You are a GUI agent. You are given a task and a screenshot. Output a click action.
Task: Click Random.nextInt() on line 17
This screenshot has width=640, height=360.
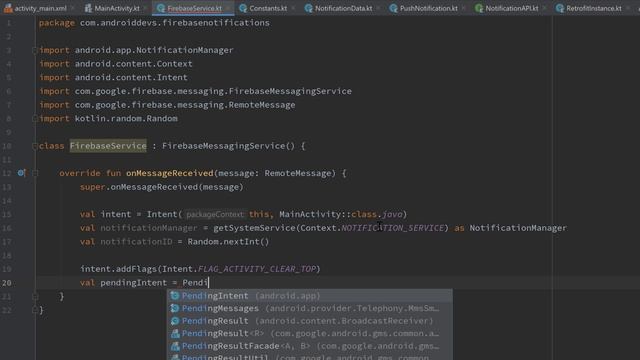pyautogui.click(x=228, y=242)
